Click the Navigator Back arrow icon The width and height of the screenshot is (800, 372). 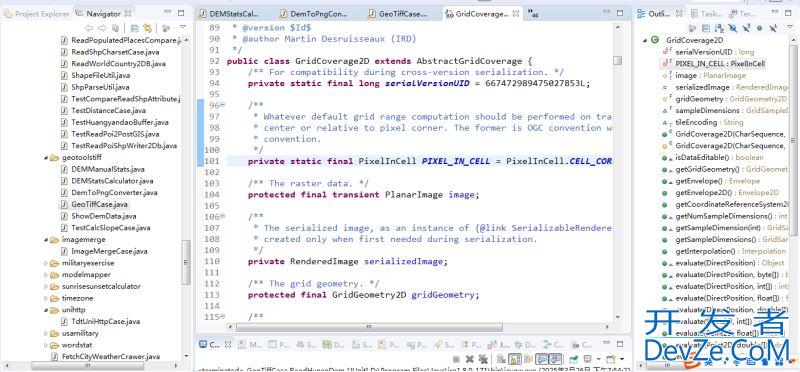point(89,28)
